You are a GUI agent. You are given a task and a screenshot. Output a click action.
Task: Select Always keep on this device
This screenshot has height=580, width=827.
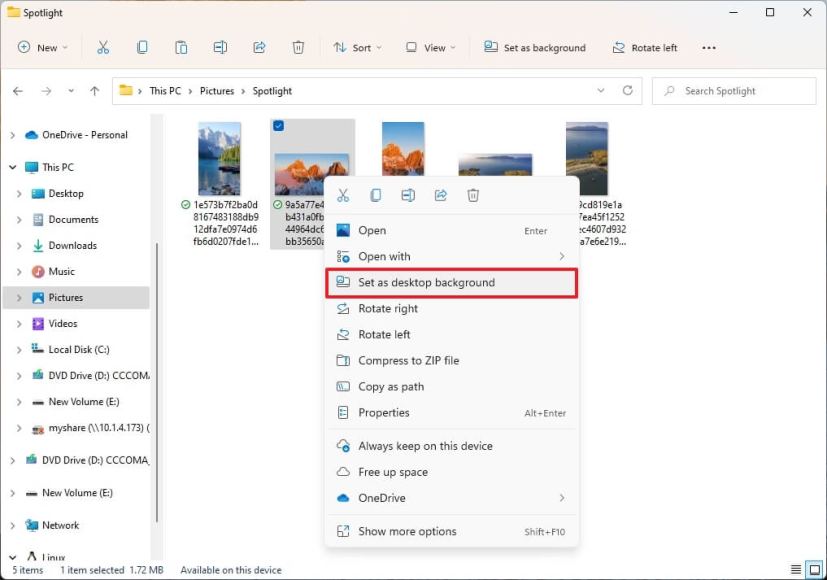[x=451, y=446]
